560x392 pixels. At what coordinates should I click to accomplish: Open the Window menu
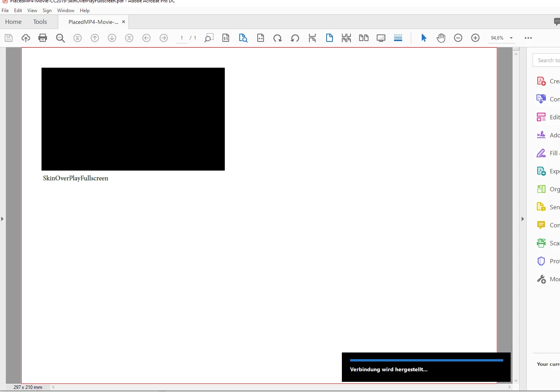[x=66, y=11]
